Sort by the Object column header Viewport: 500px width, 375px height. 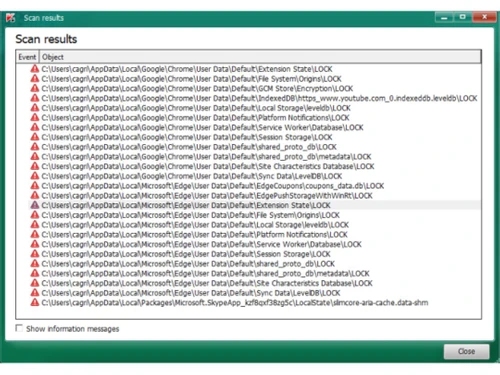pos(260,57)
